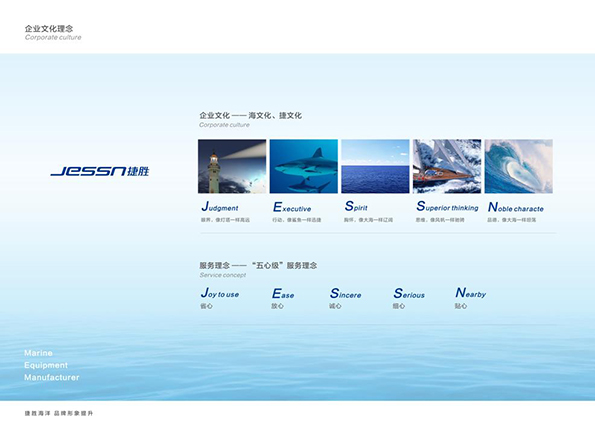The height and width of the screenshot is (438, 595).
Task: Click the Spirit label
Action: click(356, 206)
